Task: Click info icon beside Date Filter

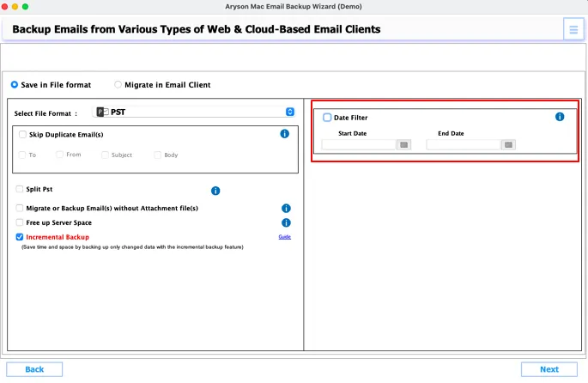Action: [x=560, y=117]
